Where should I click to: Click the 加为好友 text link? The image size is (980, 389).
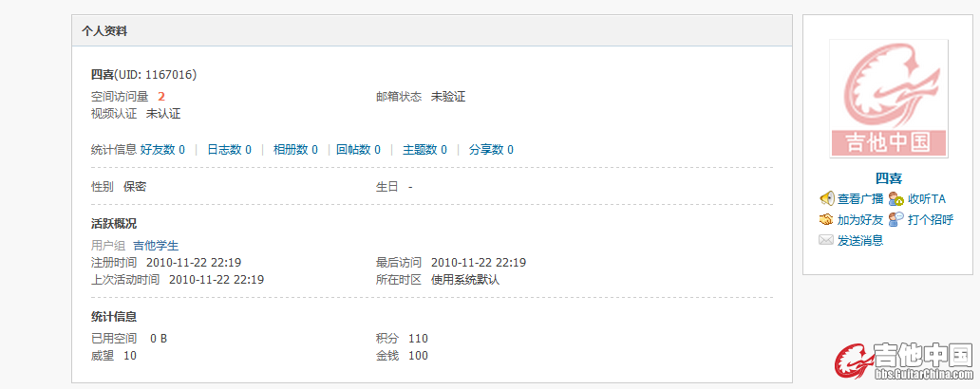coord(860,219)
